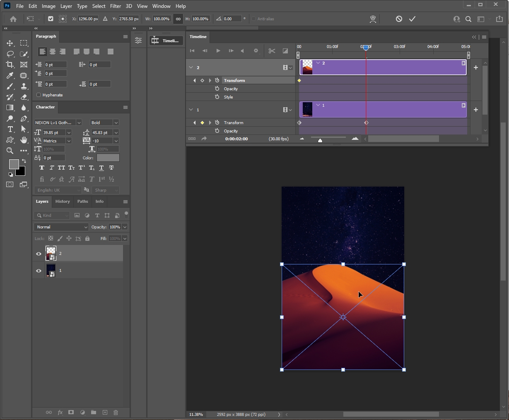
Task: Open the Bold font style dropdown
Action: 104,123
